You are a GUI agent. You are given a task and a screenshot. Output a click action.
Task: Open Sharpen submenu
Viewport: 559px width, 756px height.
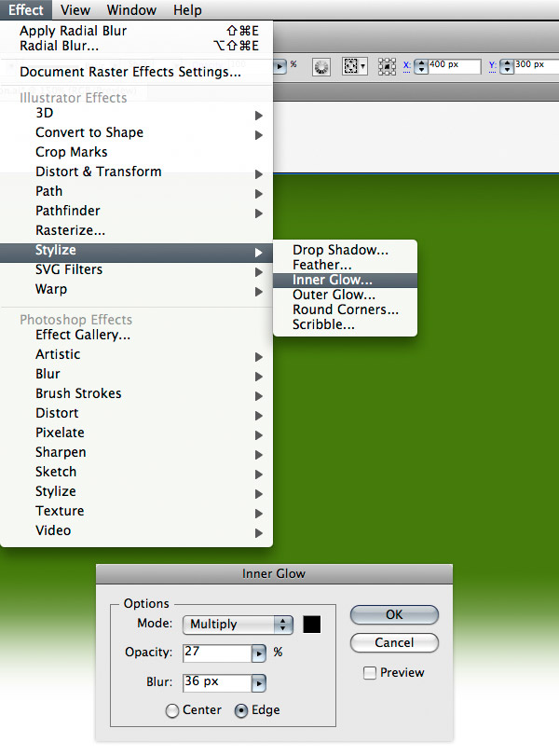[x=136, y=452]
